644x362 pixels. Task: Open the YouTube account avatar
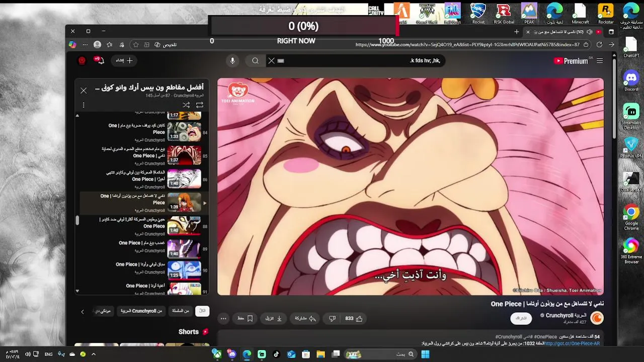tap(82, 60)
